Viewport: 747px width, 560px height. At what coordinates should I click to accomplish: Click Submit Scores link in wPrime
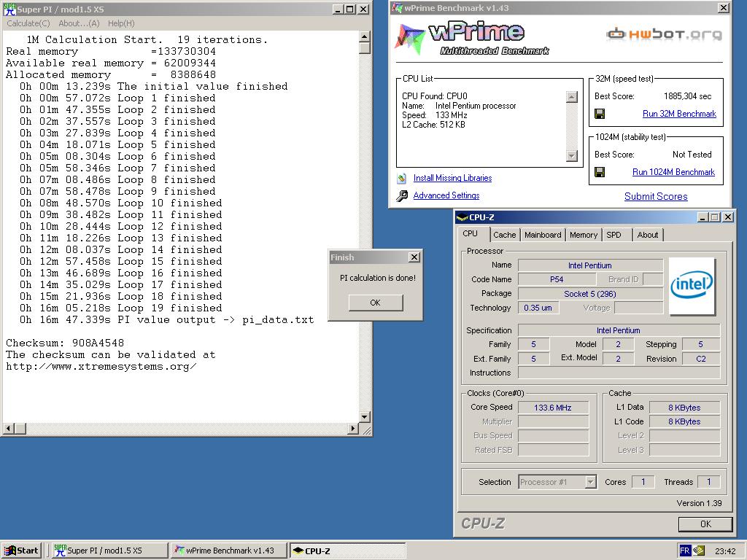click(656, 196)
